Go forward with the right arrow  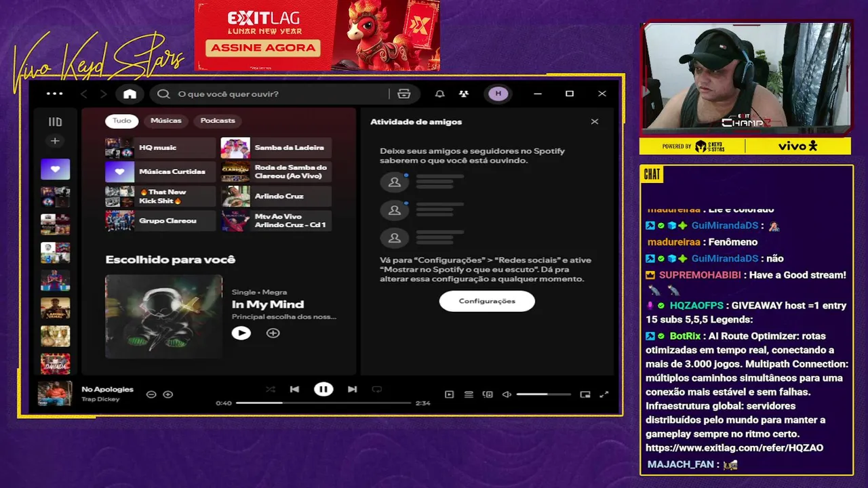click(103, 94)
